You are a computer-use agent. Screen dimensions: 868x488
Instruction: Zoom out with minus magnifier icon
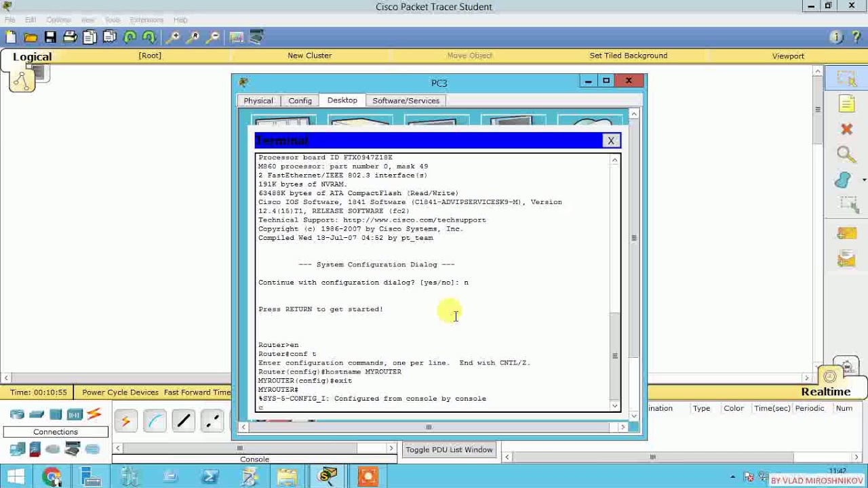pyautogui.click(x=212, y=37)
